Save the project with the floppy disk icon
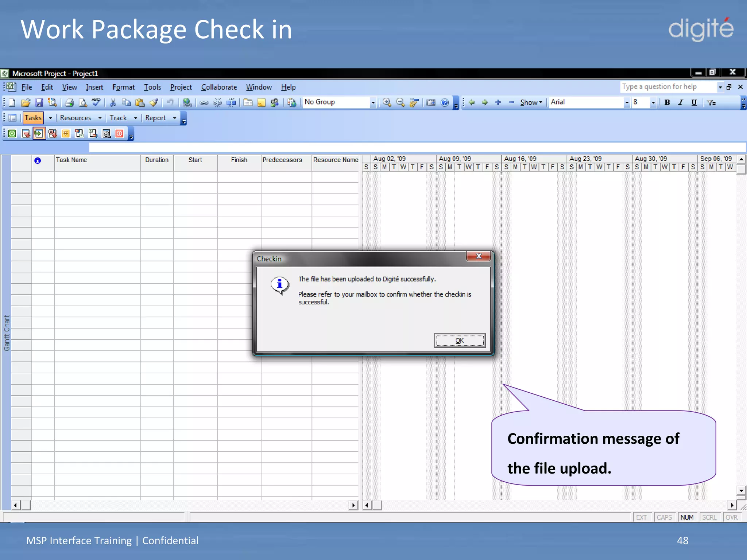The height and width of the screenshot is (560, 747). coord(39,102)
